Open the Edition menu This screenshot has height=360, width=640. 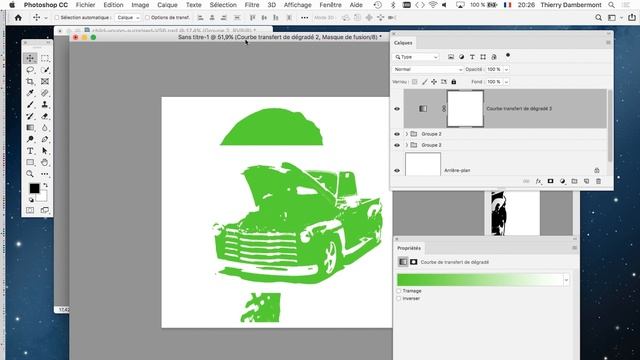[113, 5]
